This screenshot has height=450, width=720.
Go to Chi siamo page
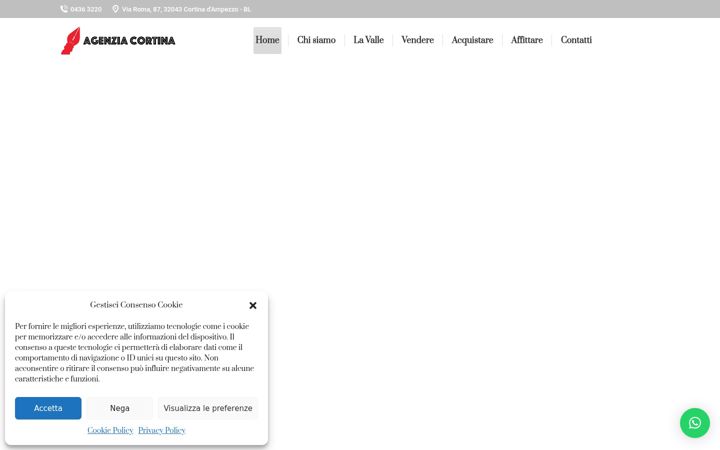pyautogui.click(x=316, y=40)
